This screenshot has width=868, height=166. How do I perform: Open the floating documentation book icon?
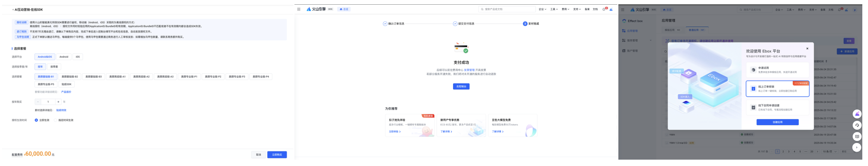(857, 137)
